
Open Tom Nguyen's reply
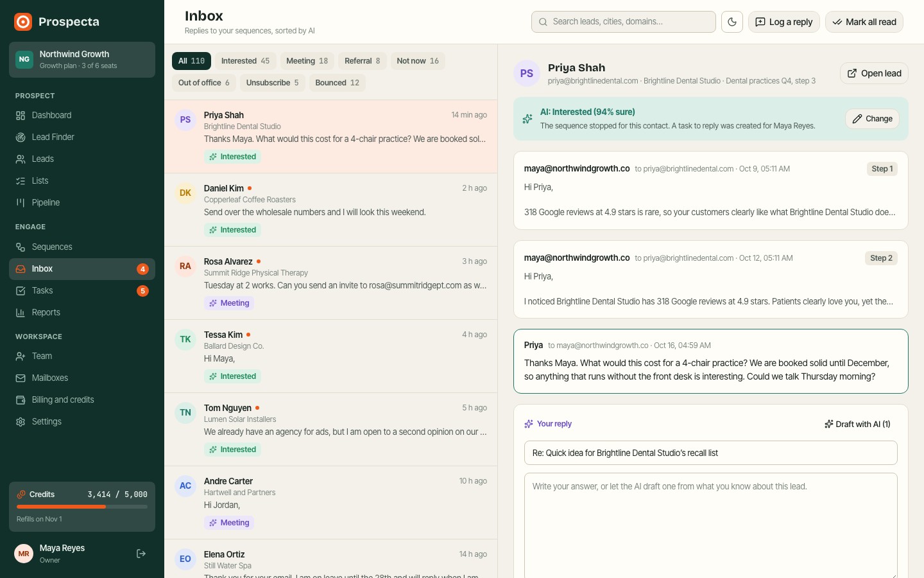click(331, 430)
